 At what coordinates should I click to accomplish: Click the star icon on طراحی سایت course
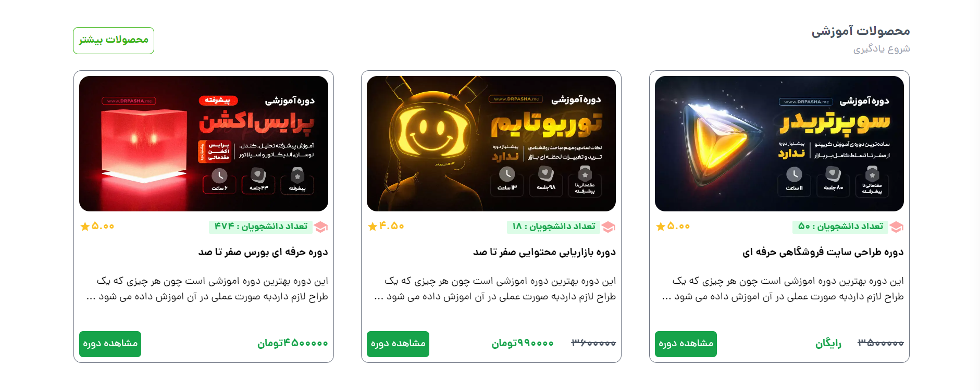click(661, 226)
